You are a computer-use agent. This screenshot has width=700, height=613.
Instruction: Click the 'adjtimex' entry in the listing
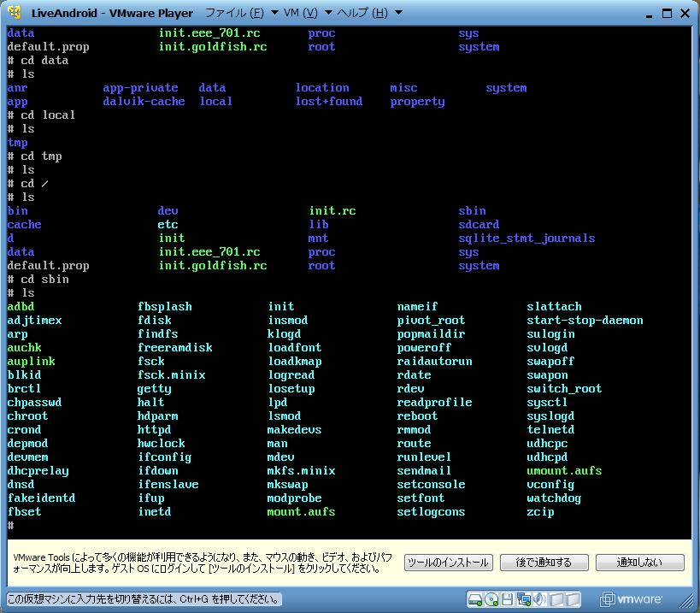(34, 321)
